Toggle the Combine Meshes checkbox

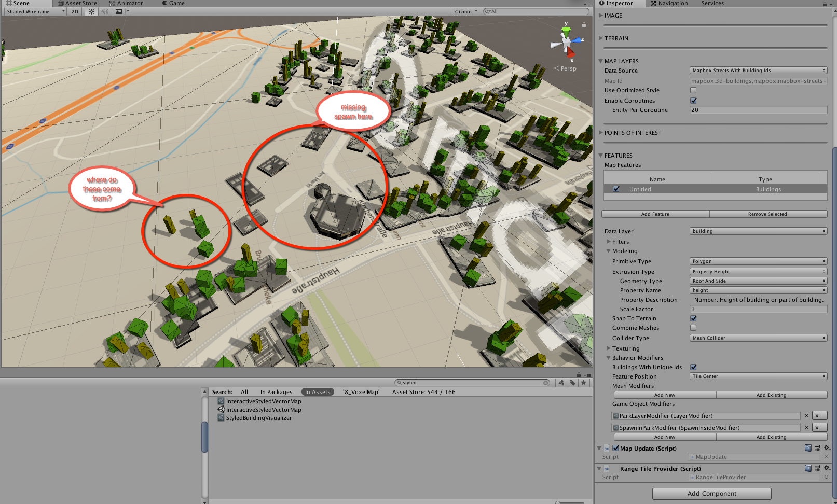[x=693, y=328]
